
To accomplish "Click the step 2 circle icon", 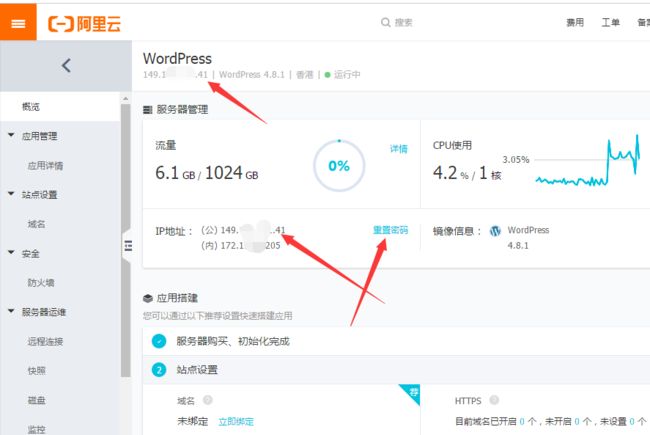I will (x=159, y=369).
